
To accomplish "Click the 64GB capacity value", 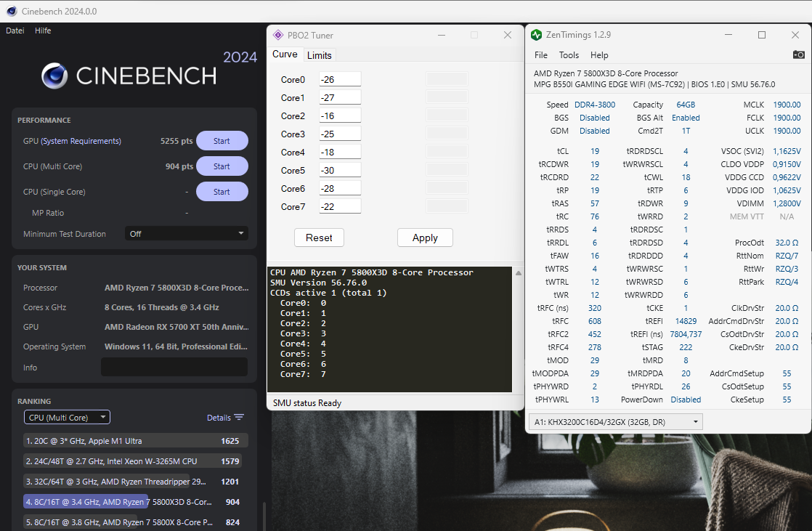I will point(686,105).
